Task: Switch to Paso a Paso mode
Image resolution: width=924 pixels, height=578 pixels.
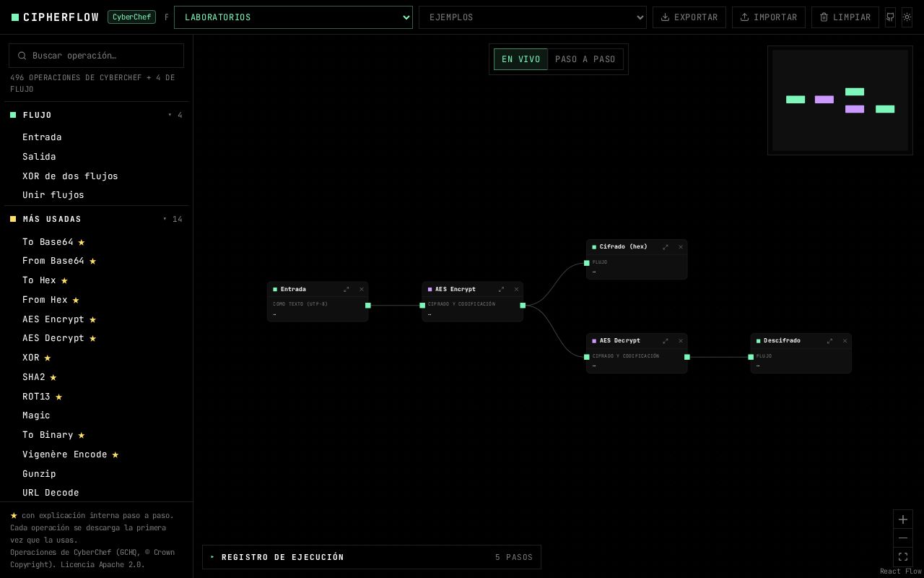Action: click(585, 59)
